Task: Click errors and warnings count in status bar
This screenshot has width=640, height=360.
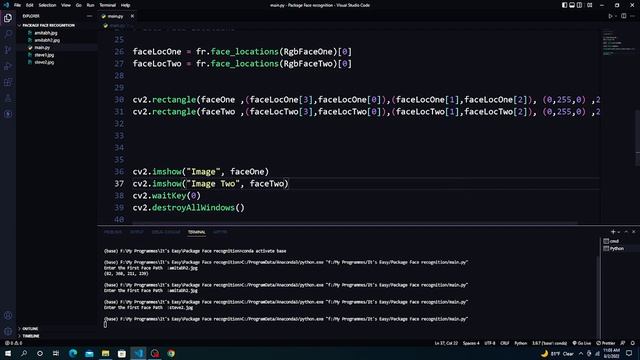Action: pos(13,343)
